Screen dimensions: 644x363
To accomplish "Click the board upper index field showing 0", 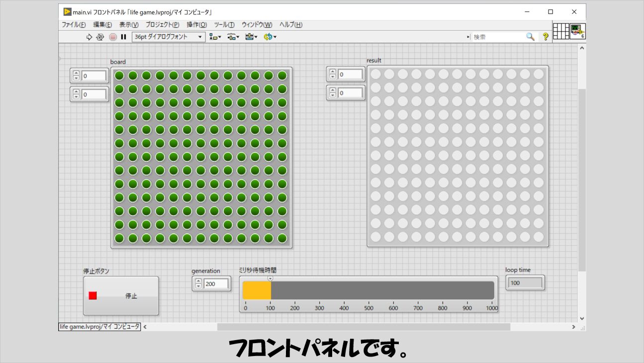I will click(x=94, y=76).
